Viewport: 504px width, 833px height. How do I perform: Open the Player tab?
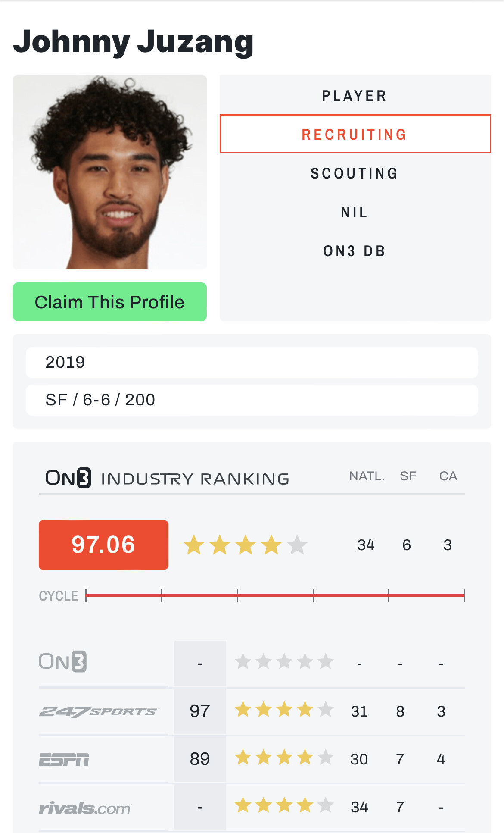coord(355,96)
